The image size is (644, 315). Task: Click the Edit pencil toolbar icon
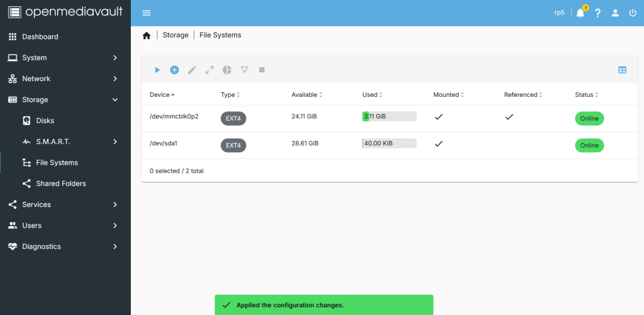pos(192,70)
